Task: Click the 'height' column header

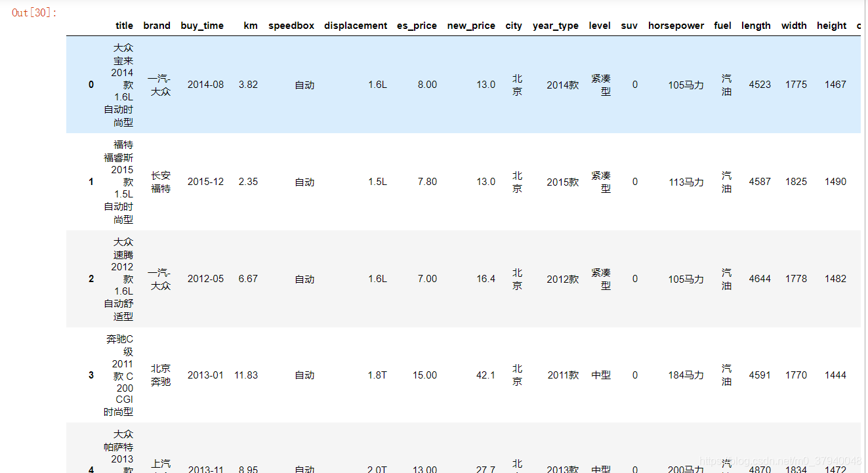Action: [x=831, y=26]
